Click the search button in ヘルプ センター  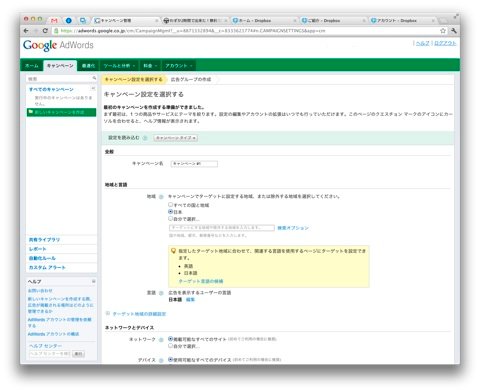coord(78,354)
